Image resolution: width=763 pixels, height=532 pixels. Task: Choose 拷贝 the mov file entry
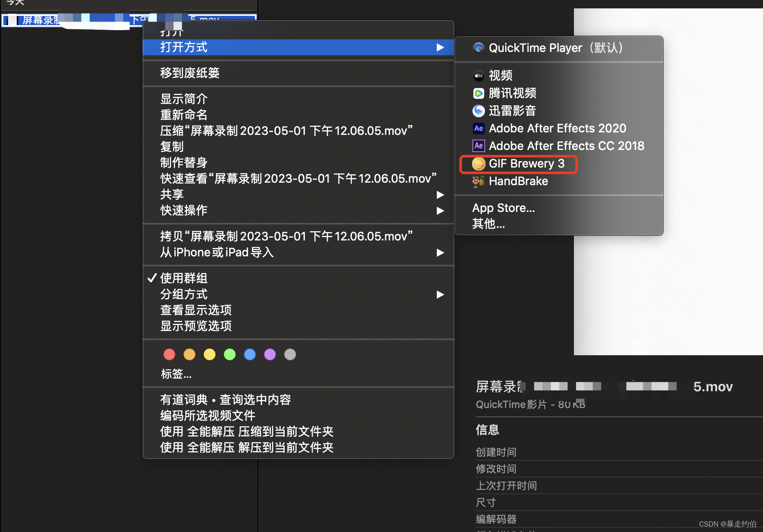click(298, 236)
